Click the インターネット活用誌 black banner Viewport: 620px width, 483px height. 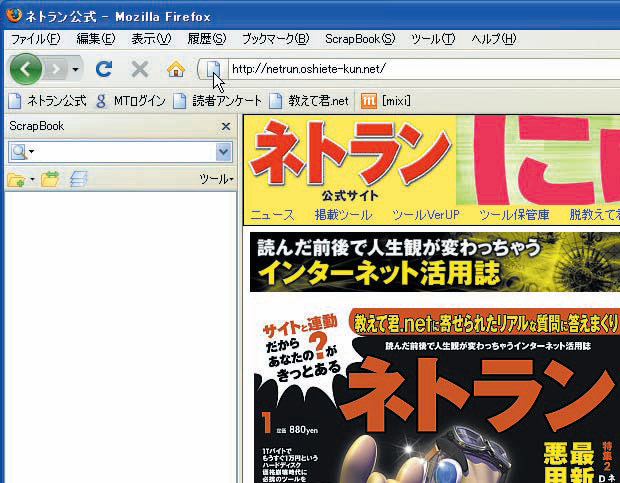click(x=435, y=262)
